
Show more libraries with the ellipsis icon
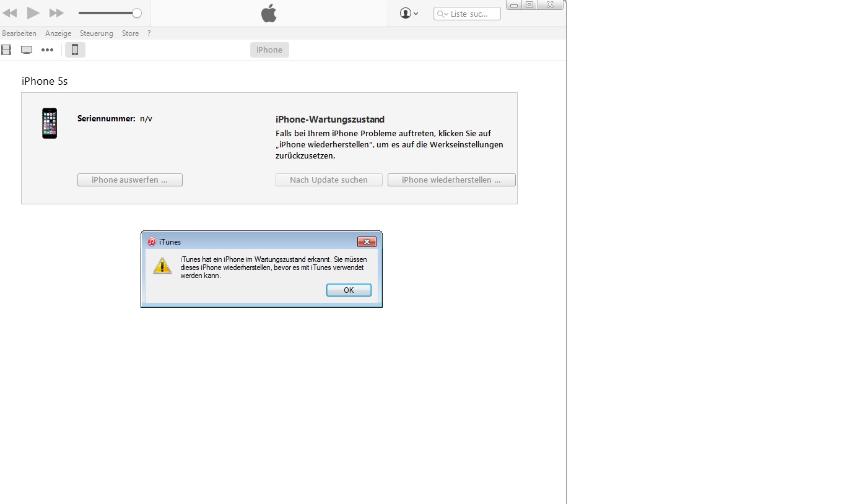pos(48,50)
